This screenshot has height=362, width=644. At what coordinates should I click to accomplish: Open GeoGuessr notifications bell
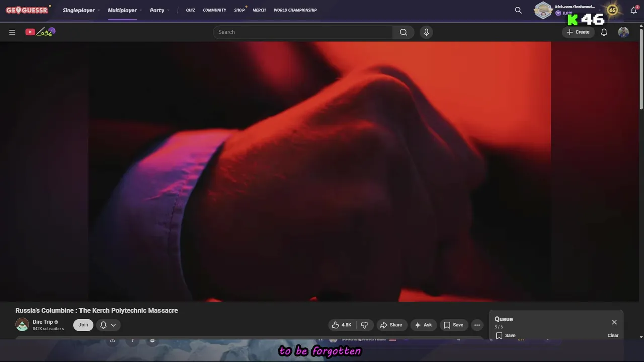tap(634, 10)
